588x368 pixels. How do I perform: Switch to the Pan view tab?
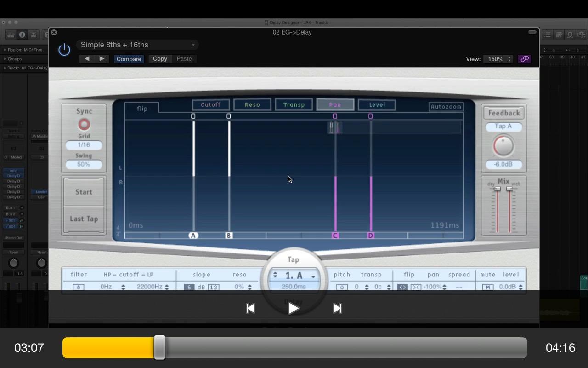335,104
